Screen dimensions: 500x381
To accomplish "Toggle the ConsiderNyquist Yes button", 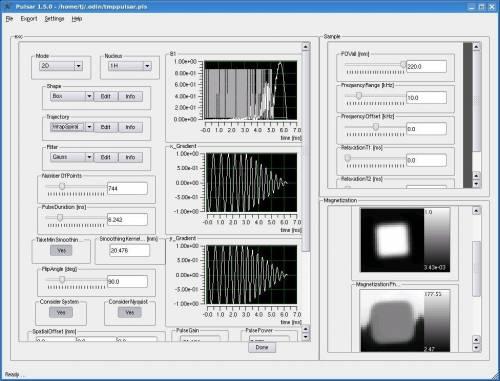I will click(x=130, y=312).
